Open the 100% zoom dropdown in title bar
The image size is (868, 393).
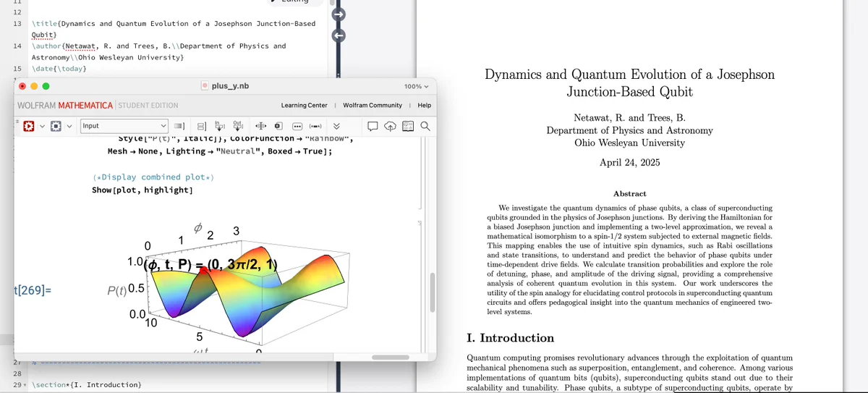[x=416, y=86]
